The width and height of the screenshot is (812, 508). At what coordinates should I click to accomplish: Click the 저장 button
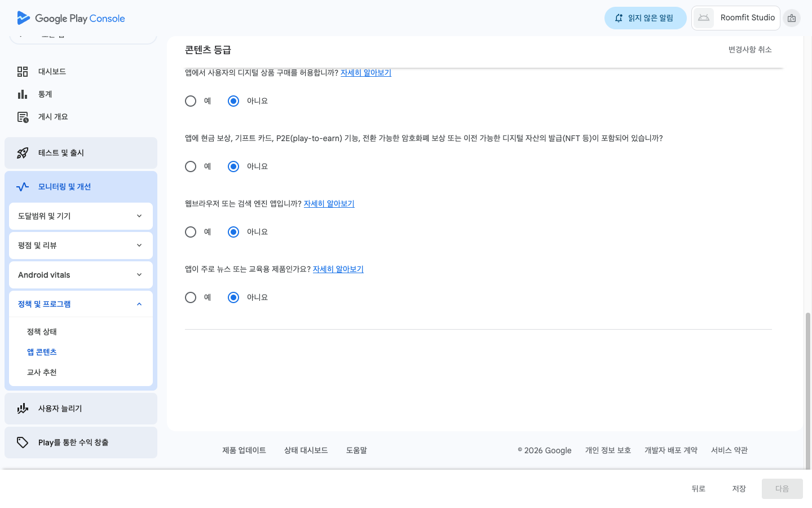(739, 489)
